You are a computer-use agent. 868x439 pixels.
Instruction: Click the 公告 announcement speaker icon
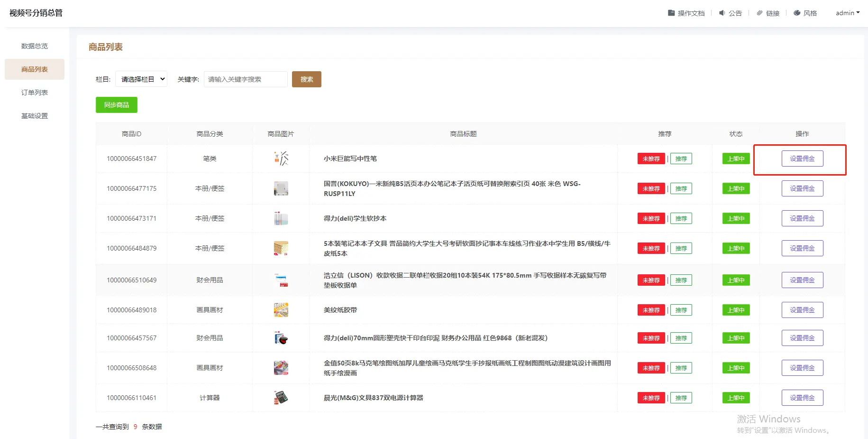tap(722, 13)
